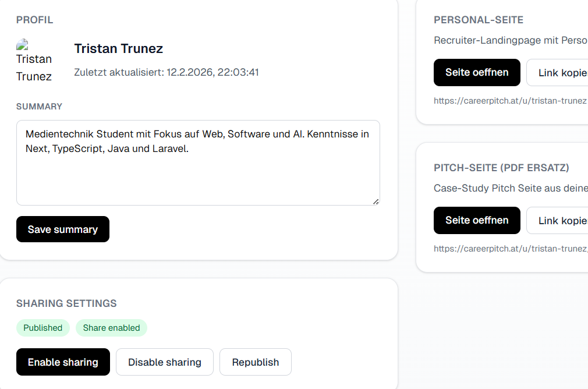Click the Tristan Trunez name heading
Image resolution: width=588 pixels, height=389 pixels.
119,49
